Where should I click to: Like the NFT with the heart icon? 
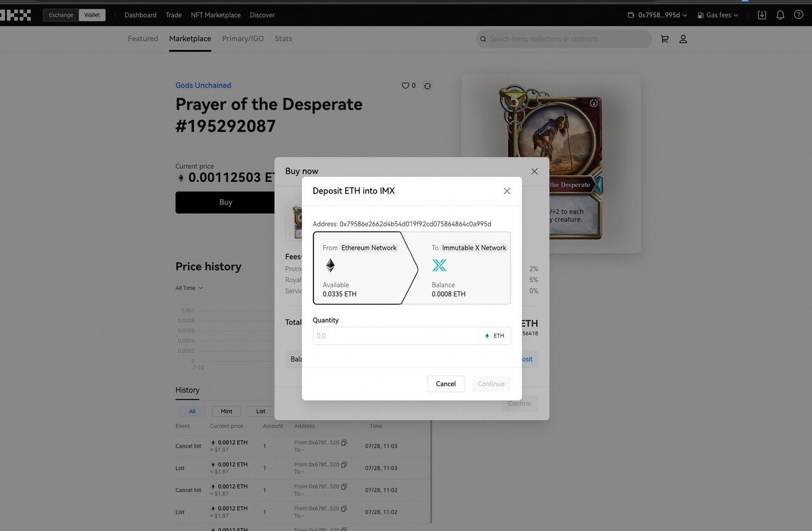(405, 86)
